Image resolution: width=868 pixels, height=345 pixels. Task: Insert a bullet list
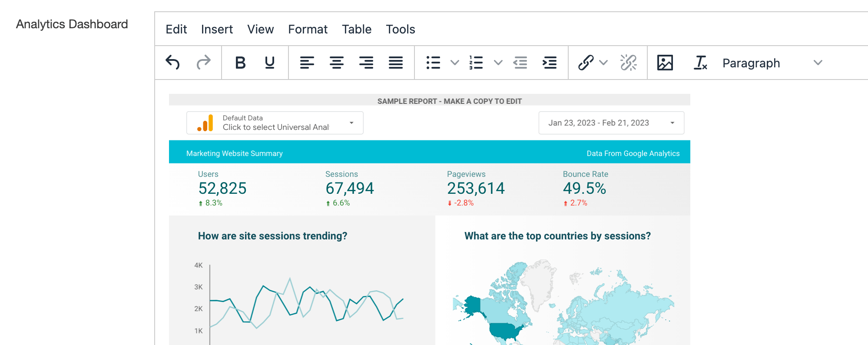433,63
